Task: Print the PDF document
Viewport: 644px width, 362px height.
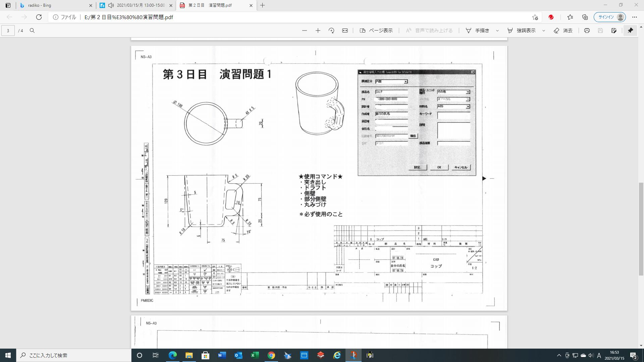Action: [x=587, y=31]
